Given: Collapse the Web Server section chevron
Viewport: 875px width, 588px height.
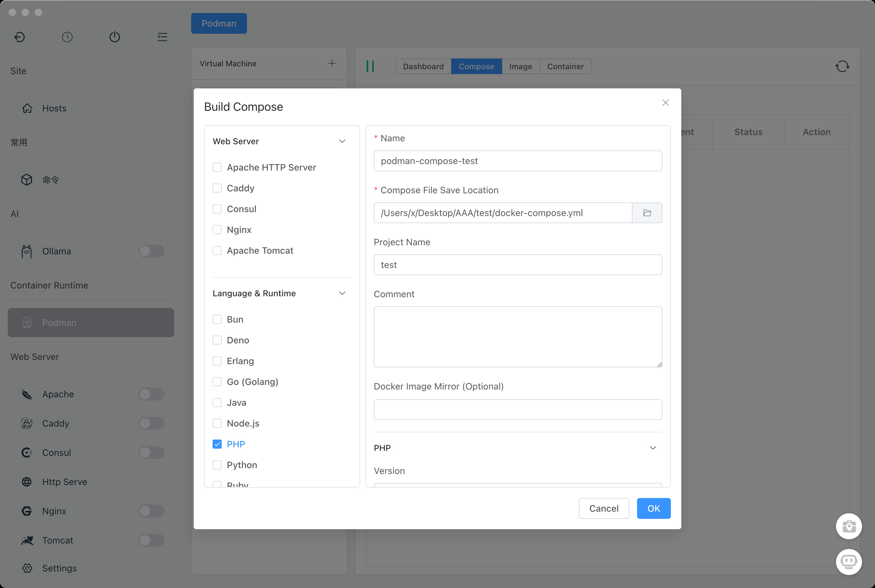Looking at the screenshot, I should coord(342,141).
